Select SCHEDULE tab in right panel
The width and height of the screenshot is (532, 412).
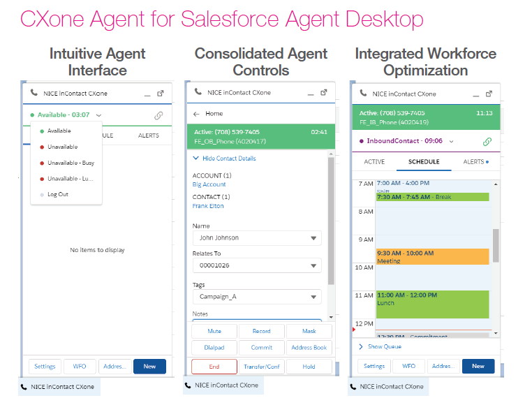[x=424, y=162]
